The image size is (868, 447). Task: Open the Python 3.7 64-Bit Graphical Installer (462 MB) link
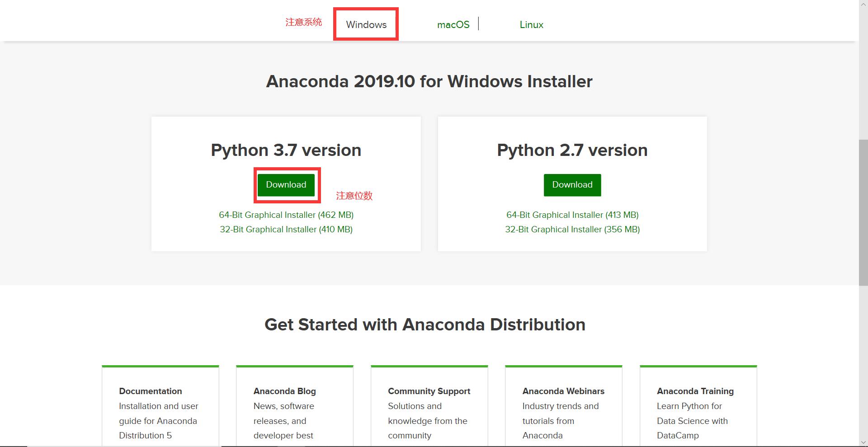286,215
